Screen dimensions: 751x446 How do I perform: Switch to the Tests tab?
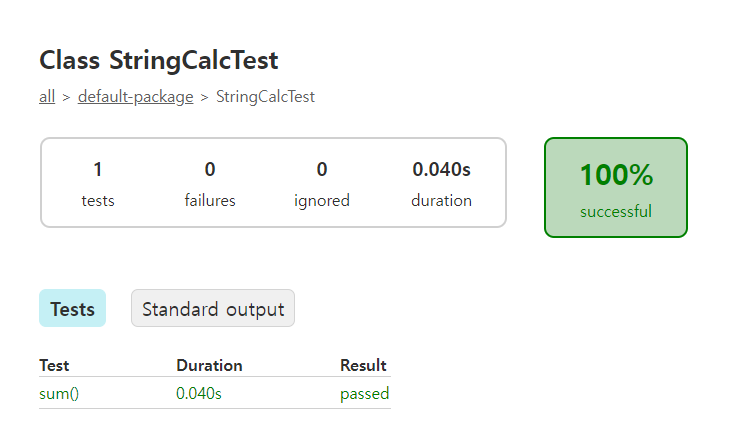(x=72, y=308)
